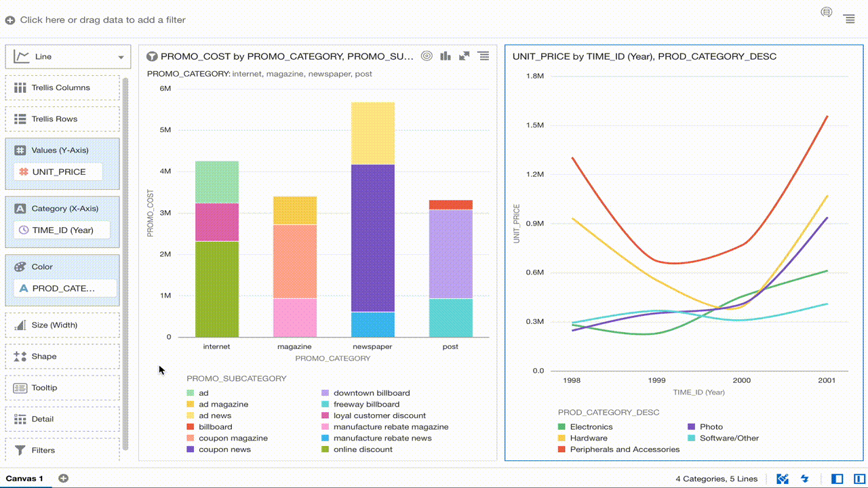Click the PROMO_COST chart title
Image resolution: width=868 pixels, height=488 pixels.
coord(287,56)
